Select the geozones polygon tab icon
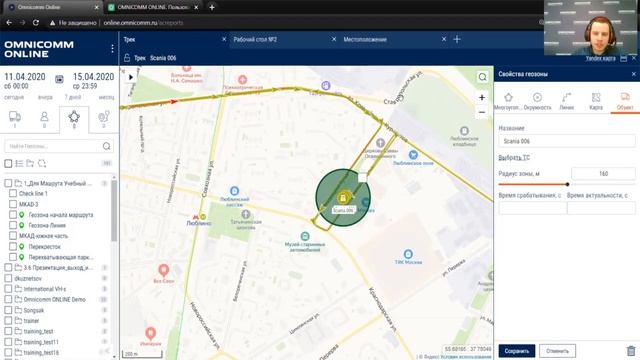Viewport: 640px width, 360px height. pyautogui.click(x=74, y=118)
